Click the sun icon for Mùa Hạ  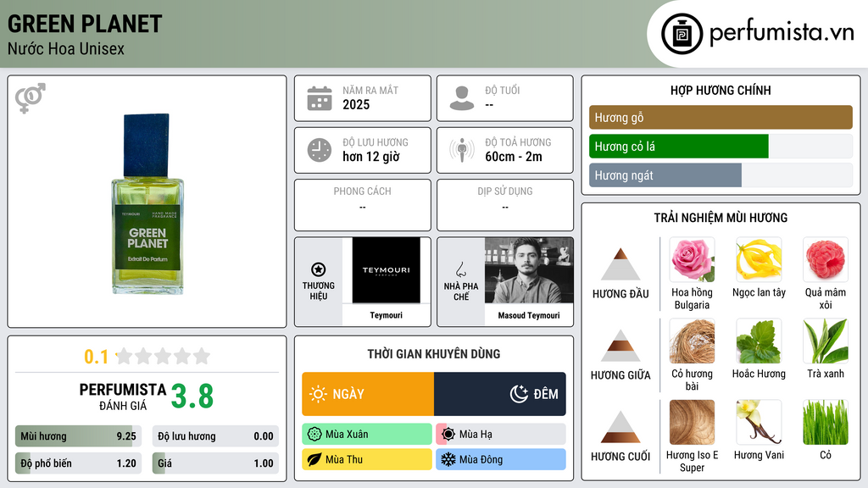(448, 435)
